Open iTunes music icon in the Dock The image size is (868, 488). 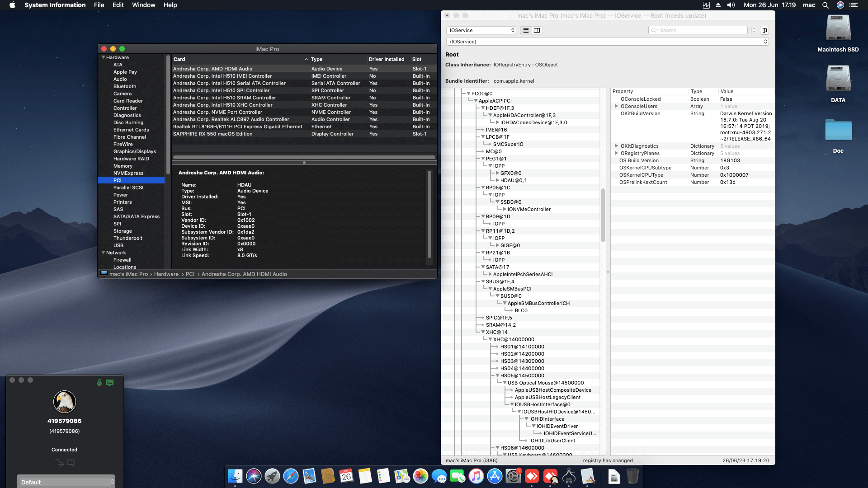[x=476, y=476]
